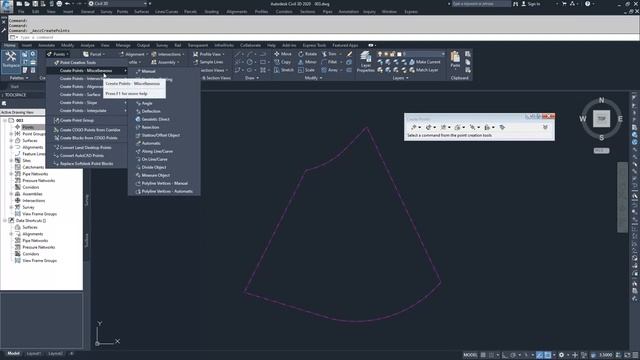Open the Intersections ribbon dropdown
Viewport: 640px width, 360px height.
click(x=168, y=54)
